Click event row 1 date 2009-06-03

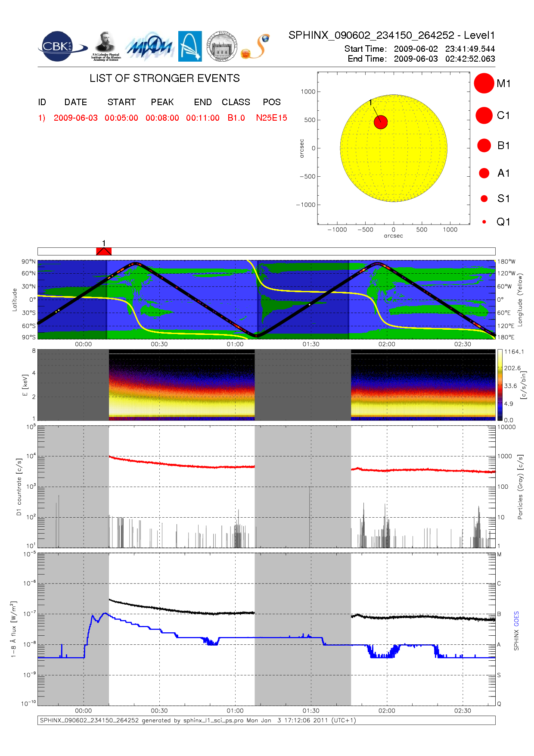coord(76,118)
